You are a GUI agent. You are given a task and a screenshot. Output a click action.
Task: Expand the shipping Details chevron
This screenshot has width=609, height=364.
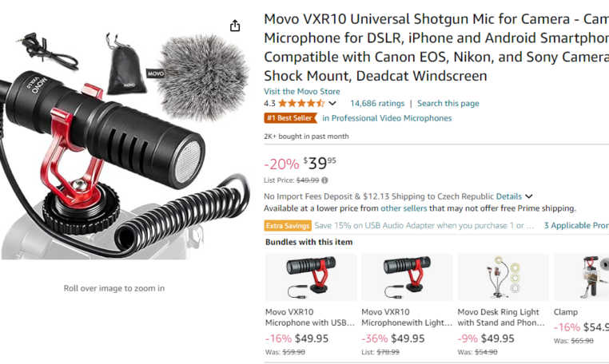(528, 196)
